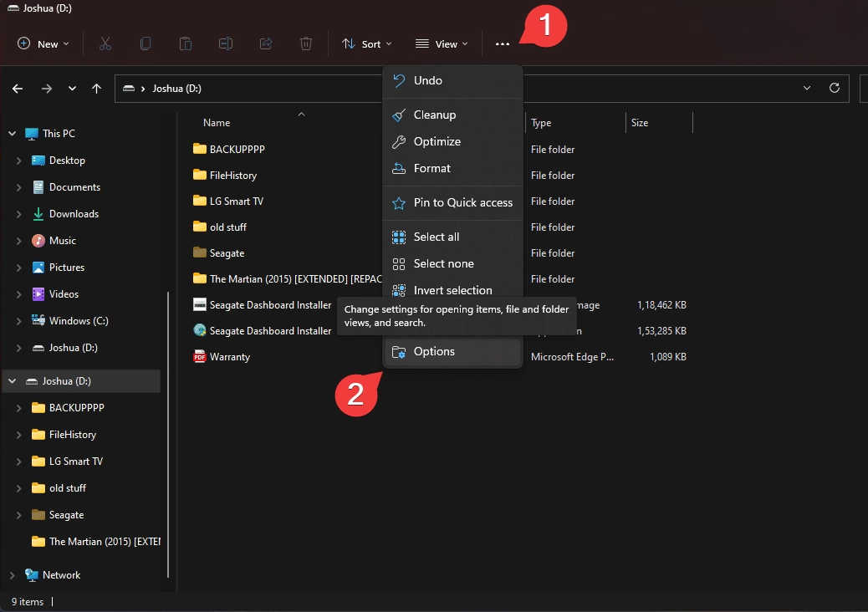Open address bar history dropdown
This screenshot has width=868, height=612.
point(807,88)
